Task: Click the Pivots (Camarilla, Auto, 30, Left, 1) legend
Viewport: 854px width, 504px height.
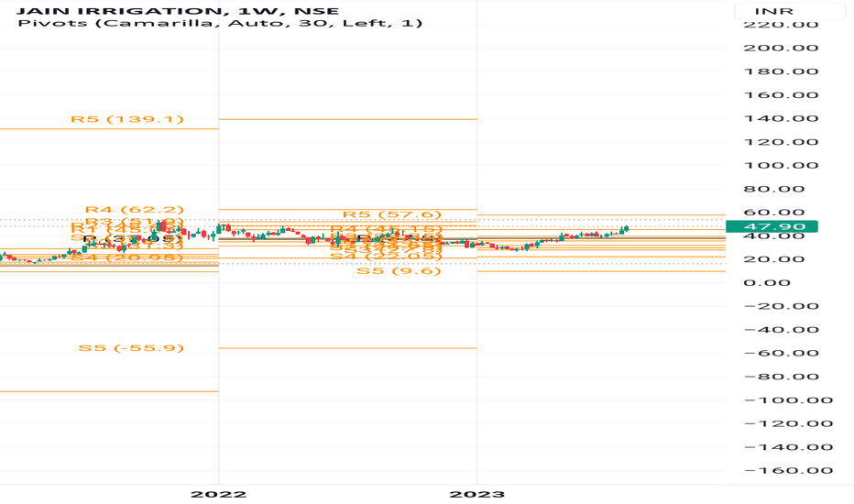Action: coord(220,23)
